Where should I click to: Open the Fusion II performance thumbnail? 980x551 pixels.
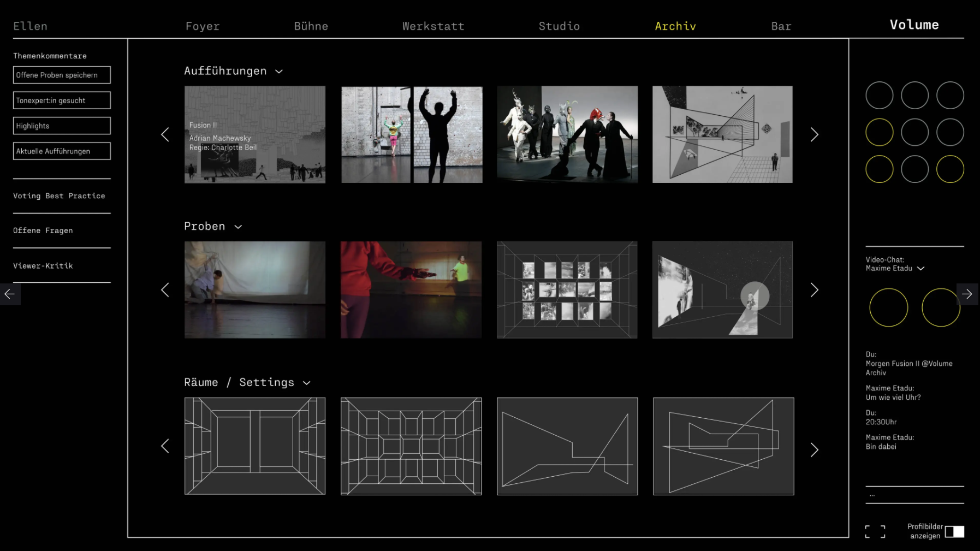255,134
